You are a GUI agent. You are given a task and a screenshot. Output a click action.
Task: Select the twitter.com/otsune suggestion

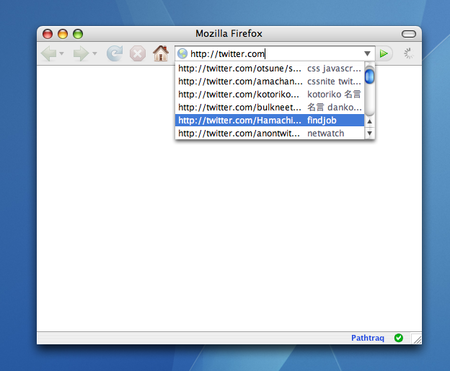pos(270,68)
